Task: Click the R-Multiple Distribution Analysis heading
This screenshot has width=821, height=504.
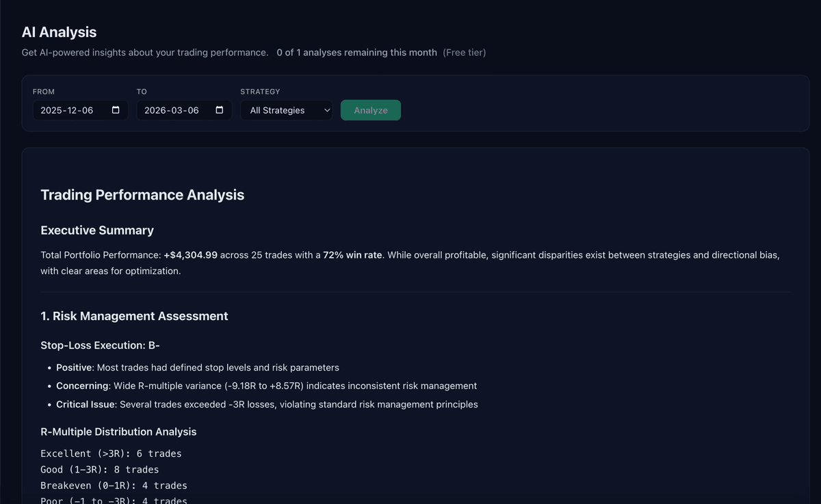Action: point(118,432)
